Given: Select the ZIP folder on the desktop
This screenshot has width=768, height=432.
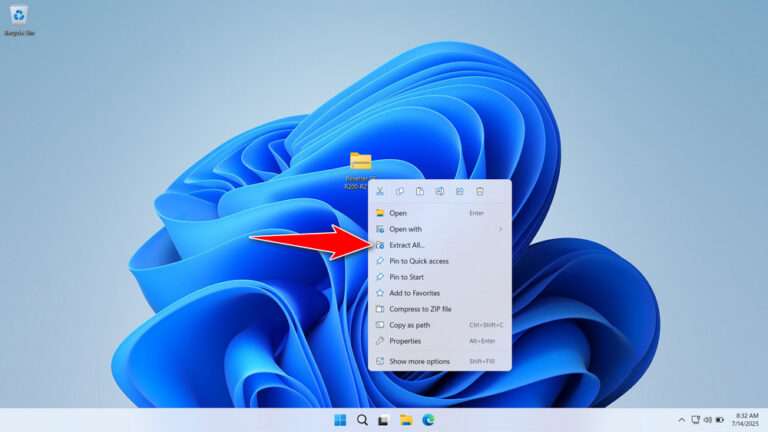Looking at the screenshot, I should click(361, 162).
